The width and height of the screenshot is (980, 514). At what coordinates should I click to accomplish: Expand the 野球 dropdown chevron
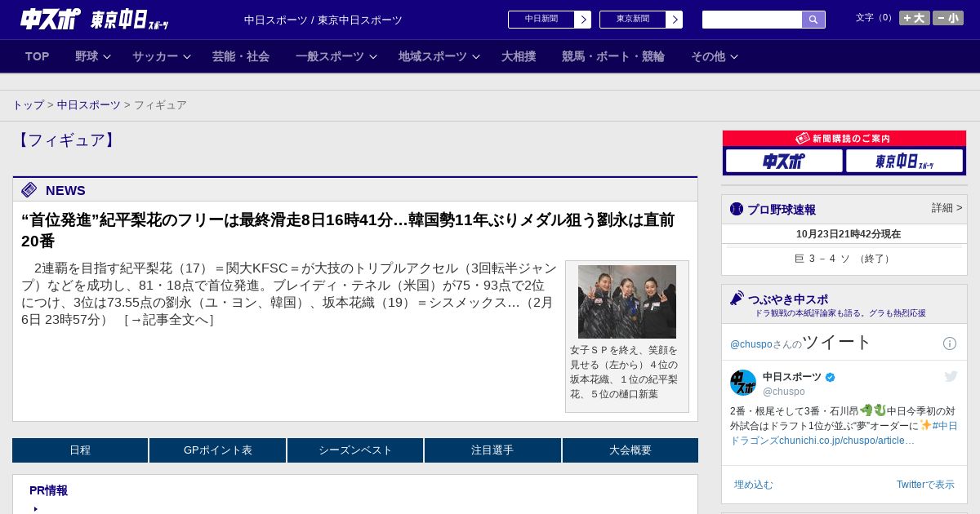click(x=107, y=57)
